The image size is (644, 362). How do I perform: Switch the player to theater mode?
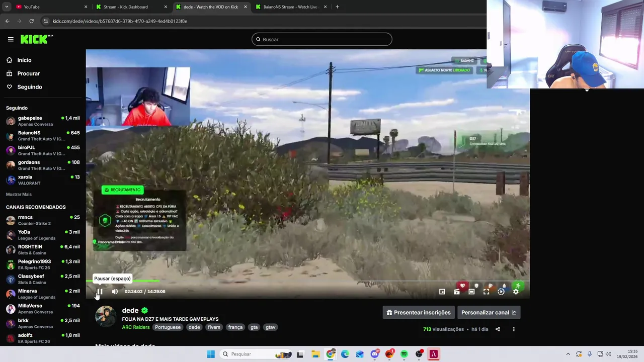471,292
